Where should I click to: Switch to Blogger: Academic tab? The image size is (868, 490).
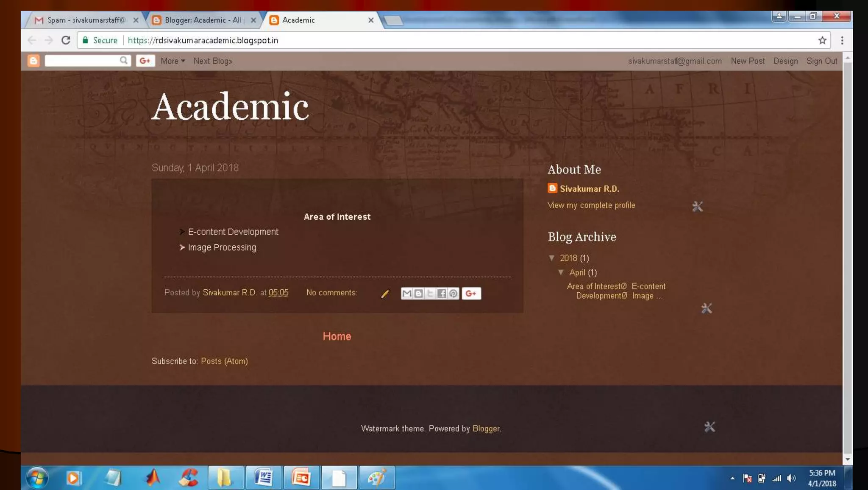[202, 20]
